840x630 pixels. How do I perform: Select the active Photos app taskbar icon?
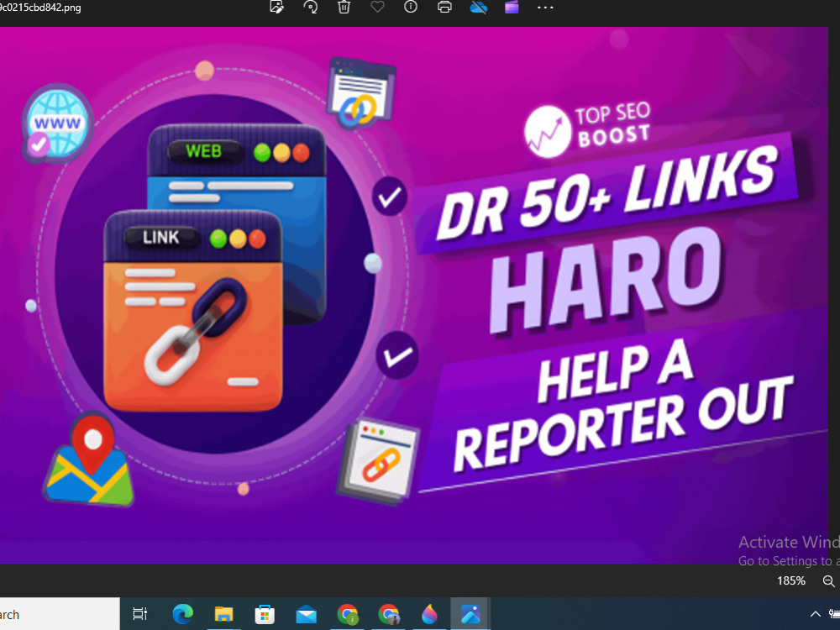click(x=470, y=614)
